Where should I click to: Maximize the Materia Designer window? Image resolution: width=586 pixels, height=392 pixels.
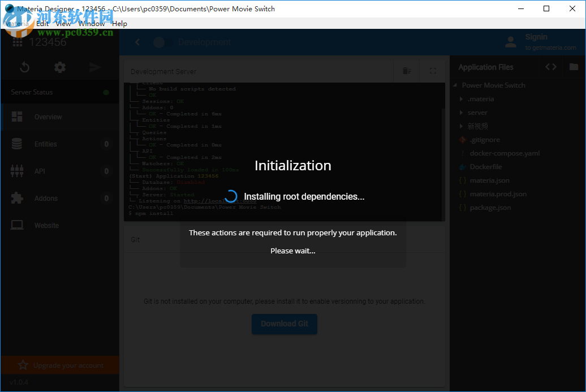(x=546, y=8)
